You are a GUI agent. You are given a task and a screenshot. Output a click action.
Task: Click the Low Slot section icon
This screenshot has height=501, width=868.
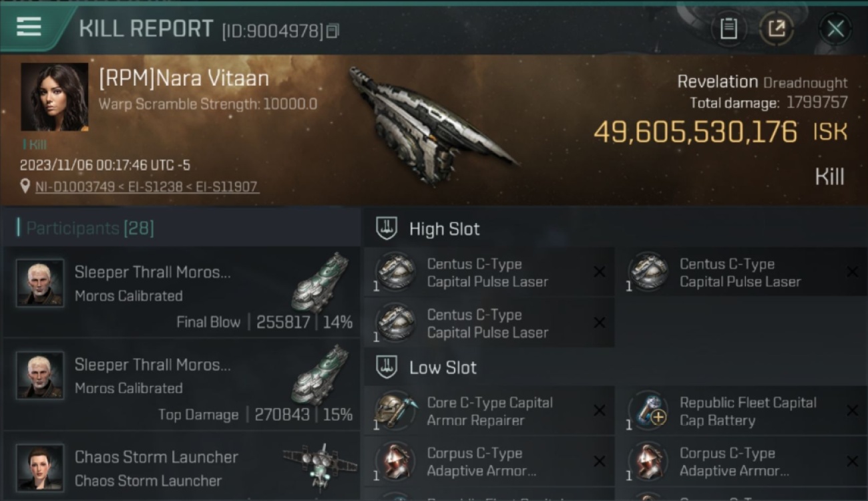tap(387, 367)
